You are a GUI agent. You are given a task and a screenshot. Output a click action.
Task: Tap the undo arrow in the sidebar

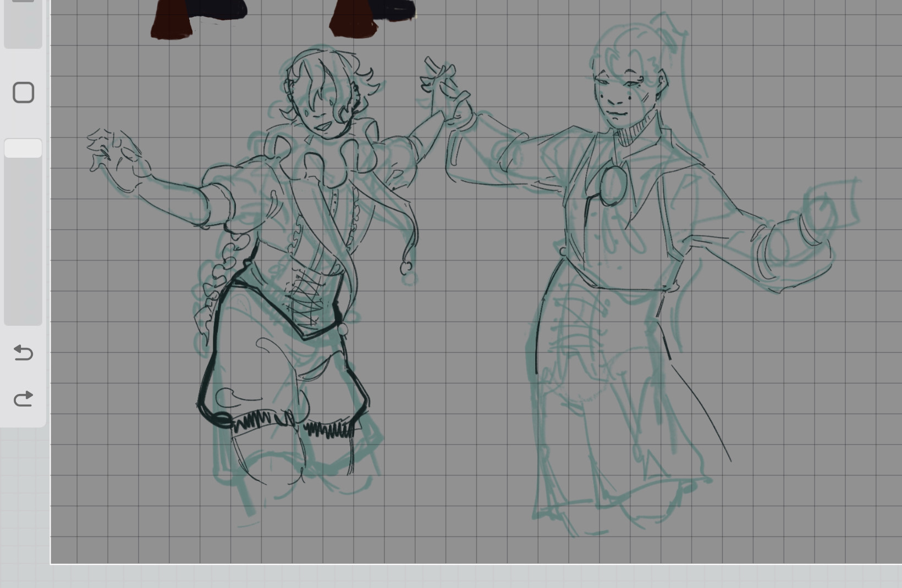point(23,352)
